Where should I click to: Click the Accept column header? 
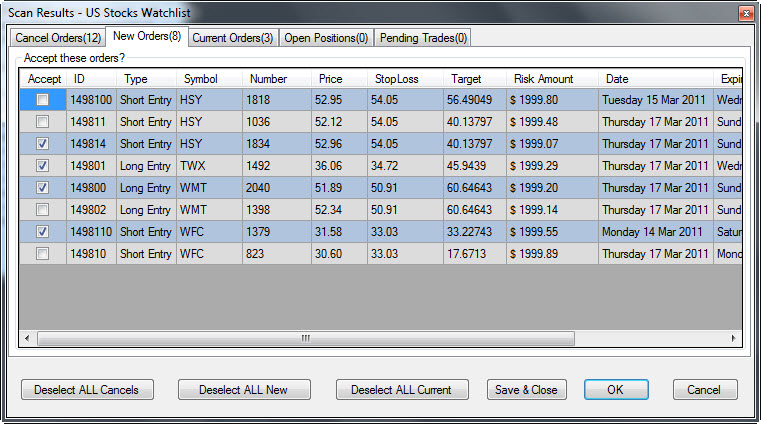(44, 79)
